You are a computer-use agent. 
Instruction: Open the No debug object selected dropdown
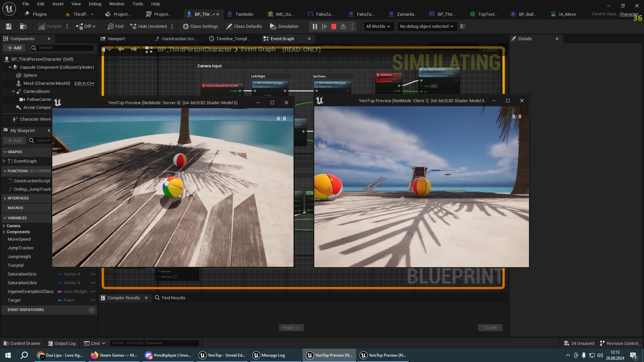[427, 26]
